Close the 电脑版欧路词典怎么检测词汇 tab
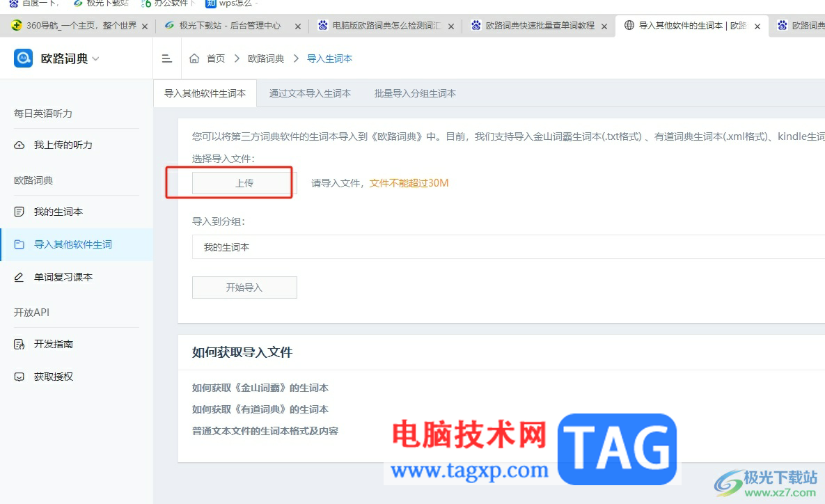This screenshot has height=504, width=825. (x=451, y=26)
